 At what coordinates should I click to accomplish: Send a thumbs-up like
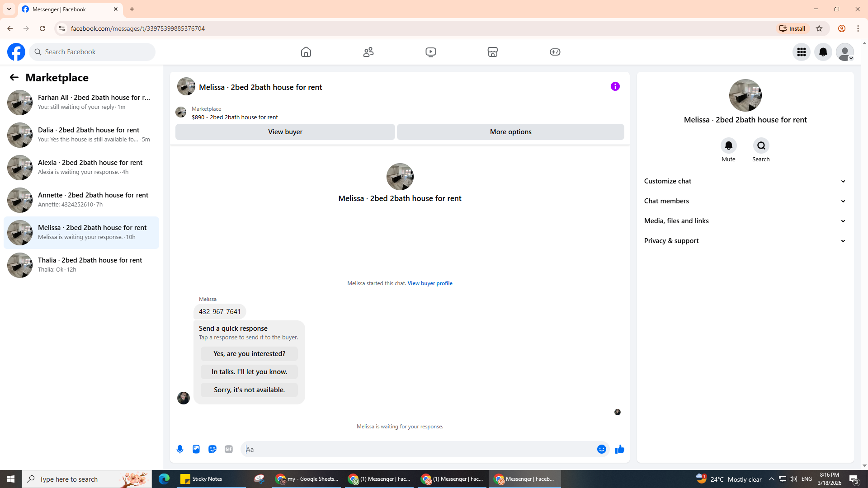tap(619, 449)
